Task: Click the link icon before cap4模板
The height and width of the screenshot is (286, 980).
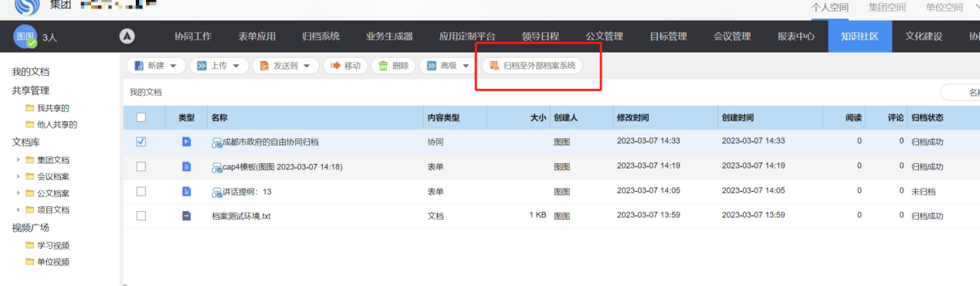Action: pos(216,167)
